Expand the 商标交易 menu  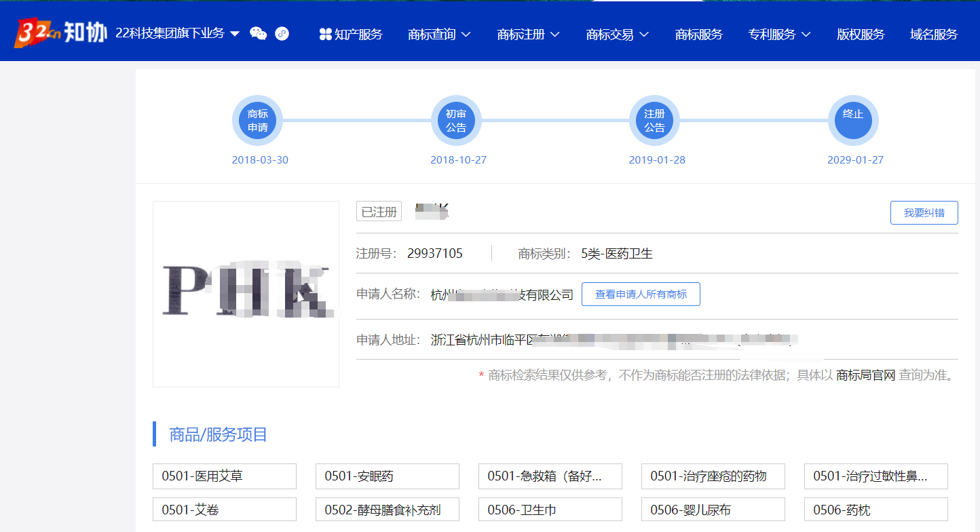click(x=618, y=34)
